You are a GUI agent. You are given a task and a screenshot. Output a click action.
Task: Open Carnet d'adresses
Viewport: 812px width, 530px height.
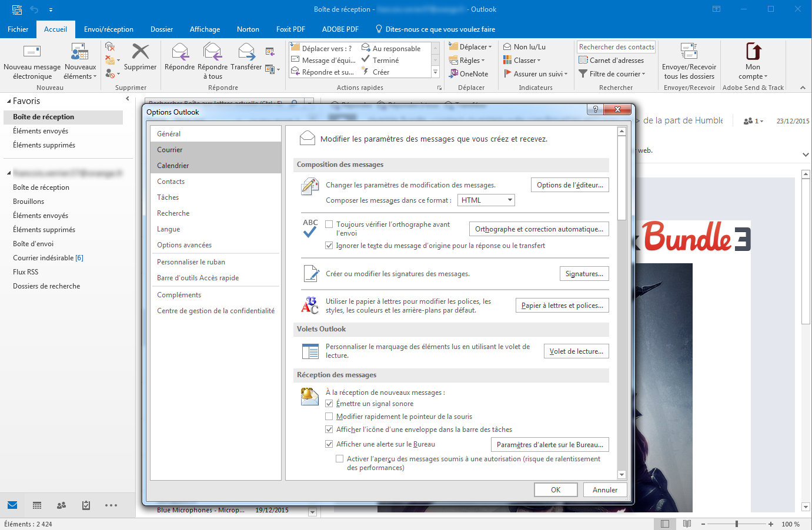point(611,61)
